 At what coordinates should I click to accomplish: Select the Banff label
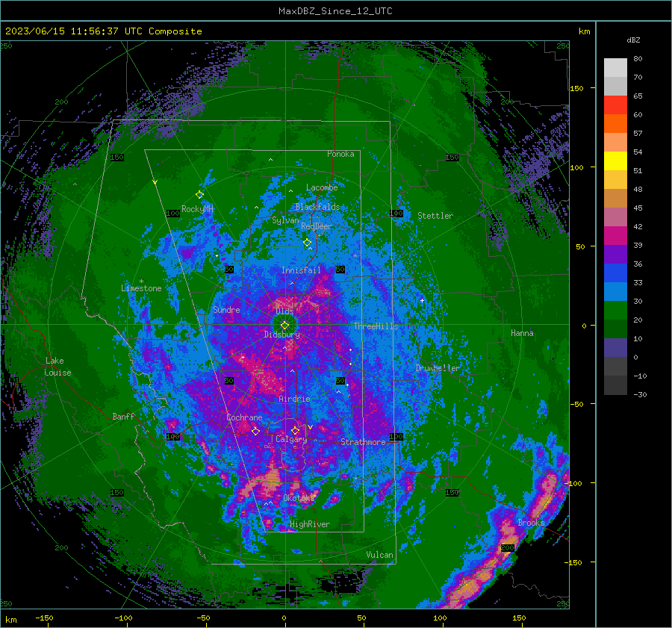coord(123,416)
